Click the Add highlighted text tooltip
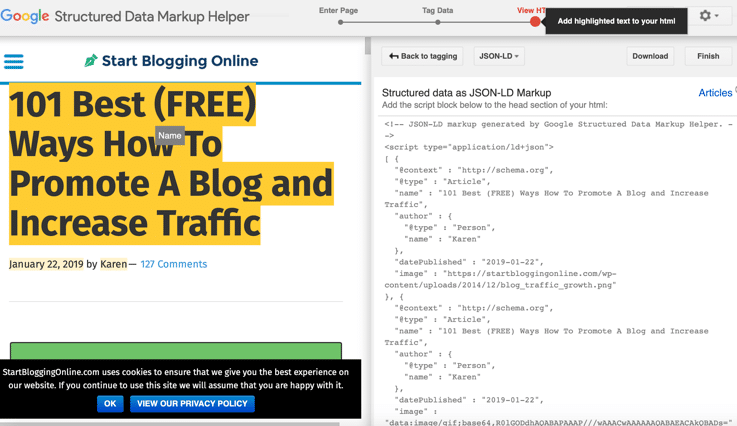Viewport: 737px width, 426px height. point(616,21)
